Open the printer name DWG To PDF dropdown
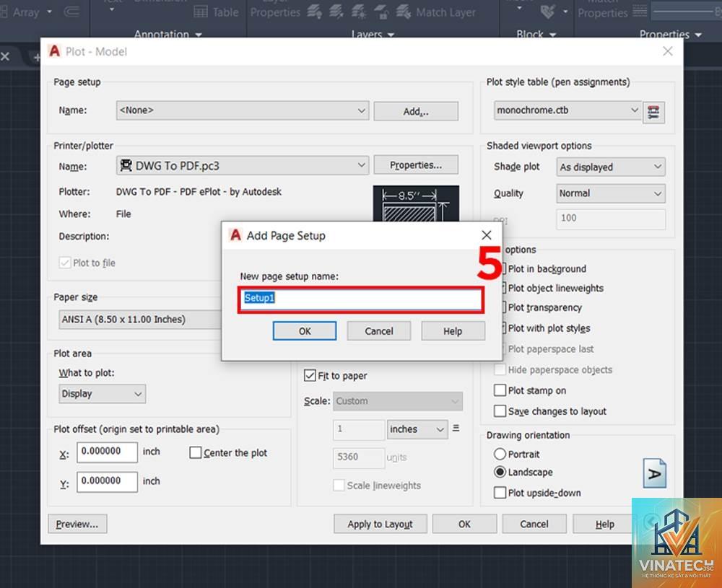 click(x=243, y=166)
